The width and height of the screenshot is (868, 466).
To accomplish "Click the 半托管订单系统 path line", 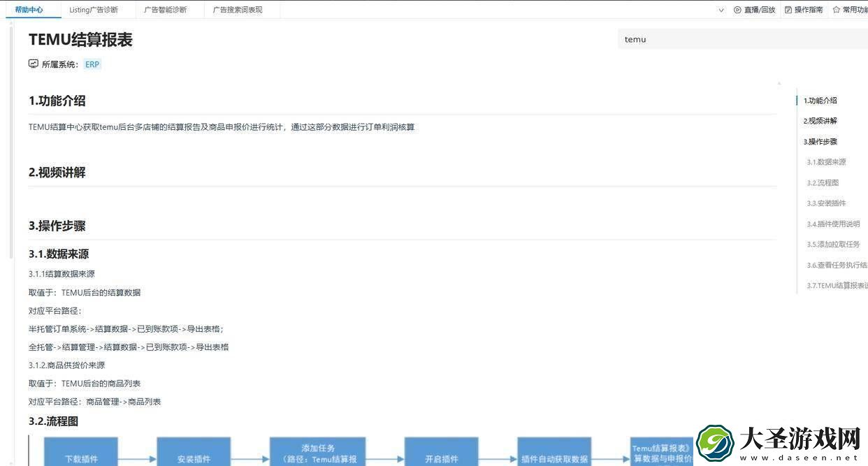I will click(x=126, y=329).
